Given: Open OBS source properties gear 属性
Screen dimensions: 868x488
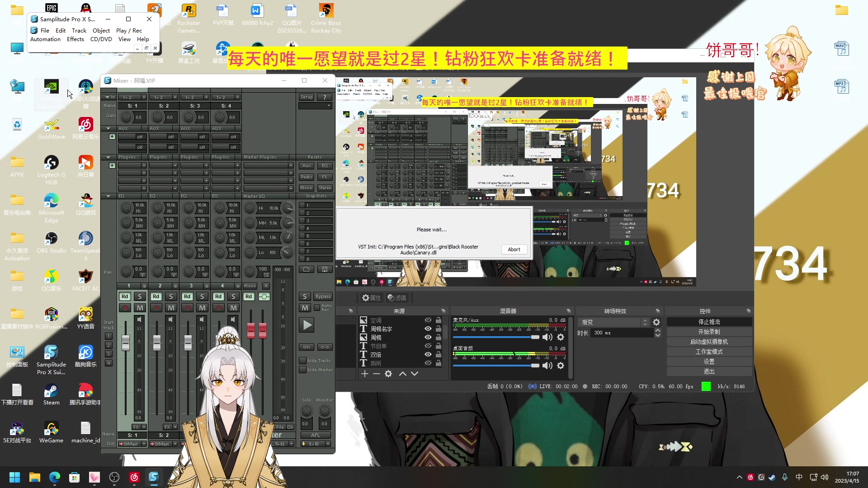Looking at the screenshot, I should point(371,298).
